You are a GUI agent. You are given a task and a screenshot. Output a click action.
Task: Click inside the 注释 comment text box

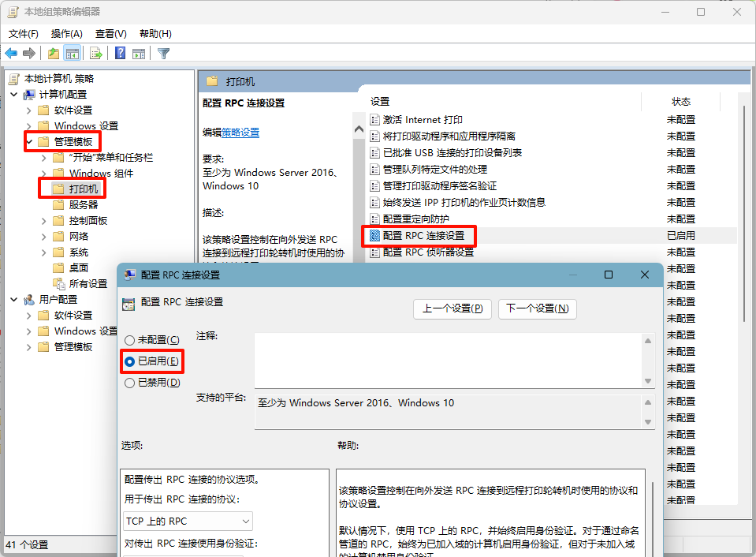point(449,360)
